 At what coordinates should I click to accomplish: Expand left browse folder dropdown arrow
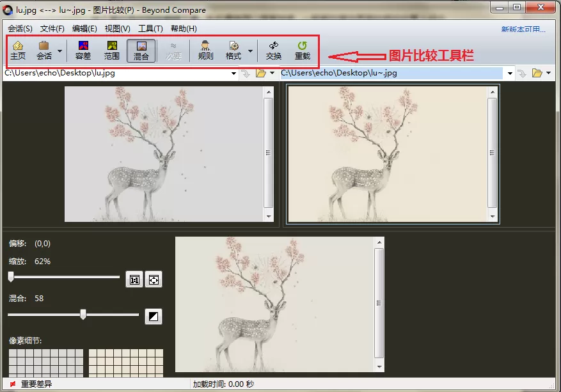273,74
